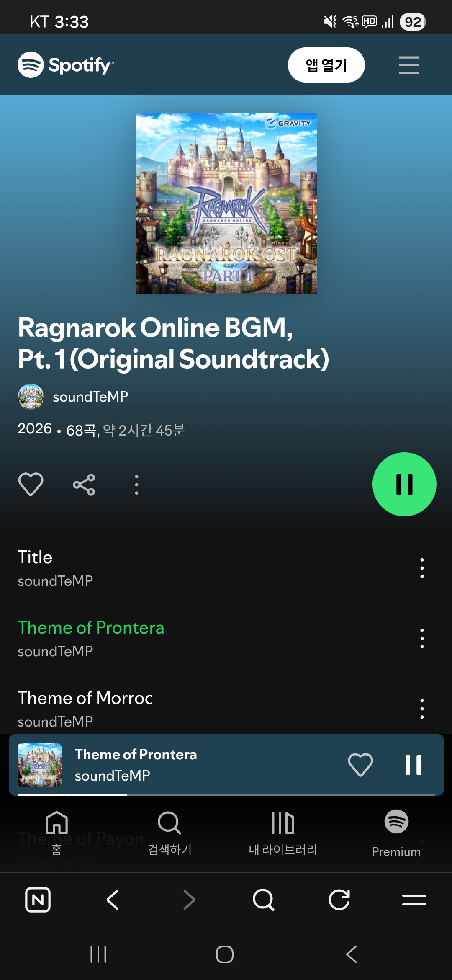
Task: Click the mini player progress bar
Action: tap(226, 794)
